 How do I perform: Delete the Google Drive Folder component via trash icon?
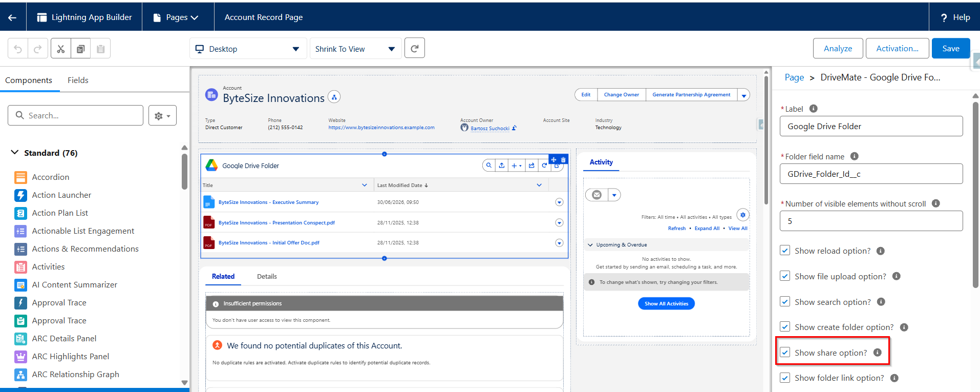(563, 159)
